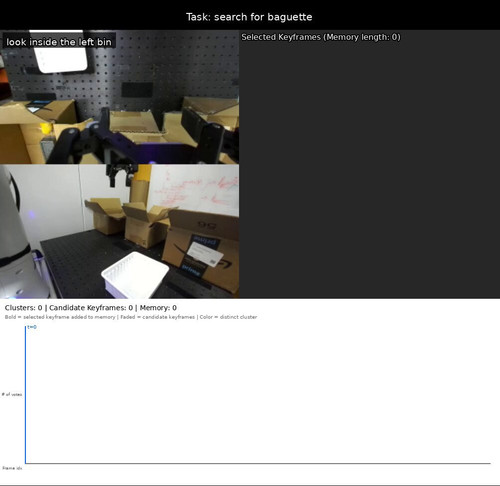
Task: Click the legend text about bold selected keyframes
Action: [131, 317]
